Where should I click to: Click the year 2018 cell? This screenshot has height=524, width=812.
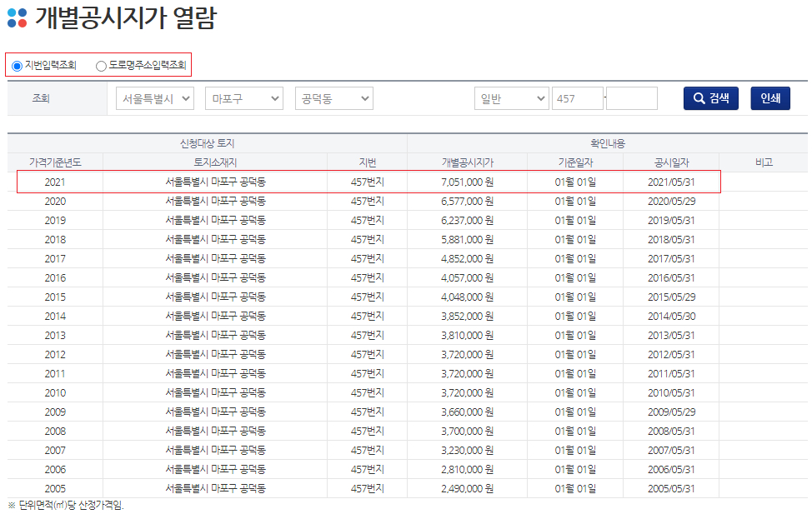pos(55,239)
